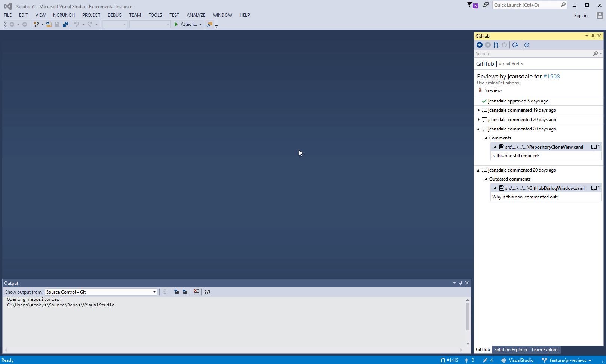
Task: Open the DEBUG menu
Action: click(x=114, y=15)
